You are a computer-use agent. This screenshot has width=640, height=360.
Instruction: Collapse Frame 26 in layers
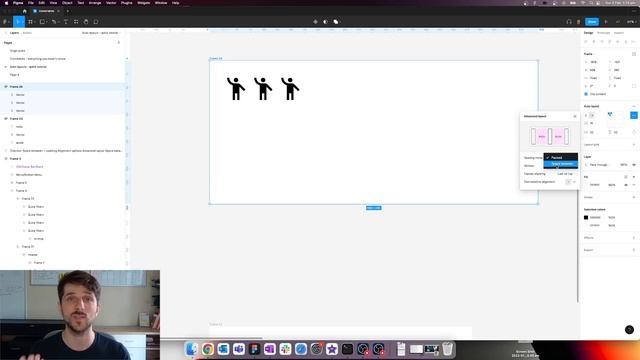point(6,87)
